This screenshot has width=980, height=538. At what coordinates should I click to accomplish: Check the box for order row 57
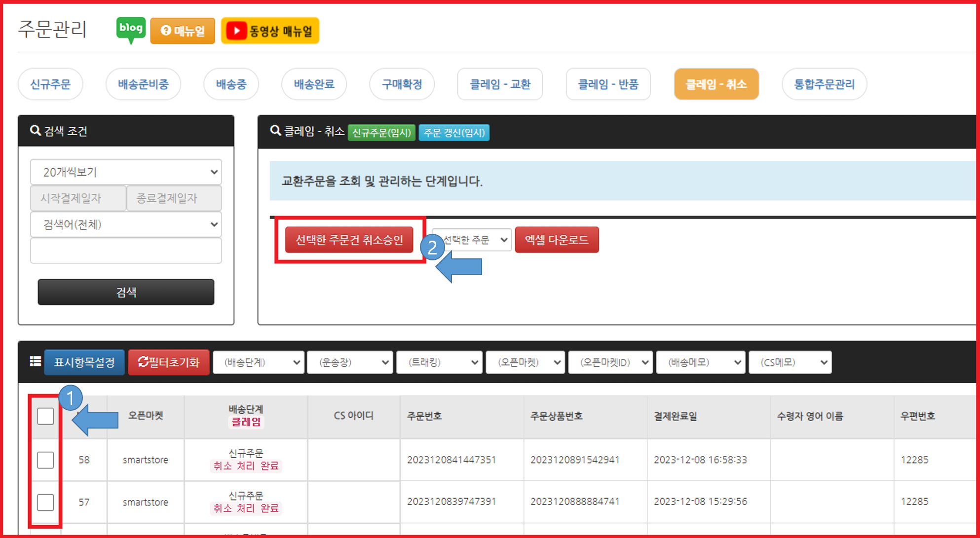tap(45, 502)
